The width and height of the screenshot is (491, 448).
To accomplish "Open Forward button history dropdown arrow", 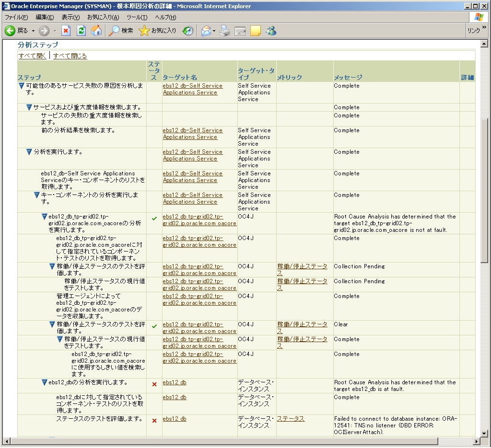I will [55, 31].
